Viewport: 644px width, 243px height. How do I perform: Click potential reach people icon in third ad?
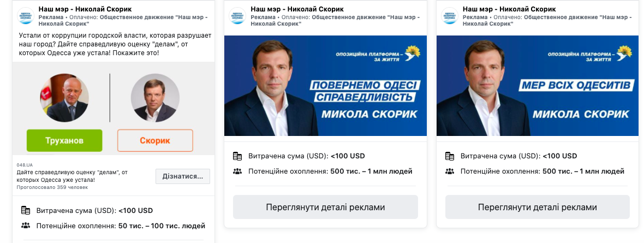tap(449, 171)
